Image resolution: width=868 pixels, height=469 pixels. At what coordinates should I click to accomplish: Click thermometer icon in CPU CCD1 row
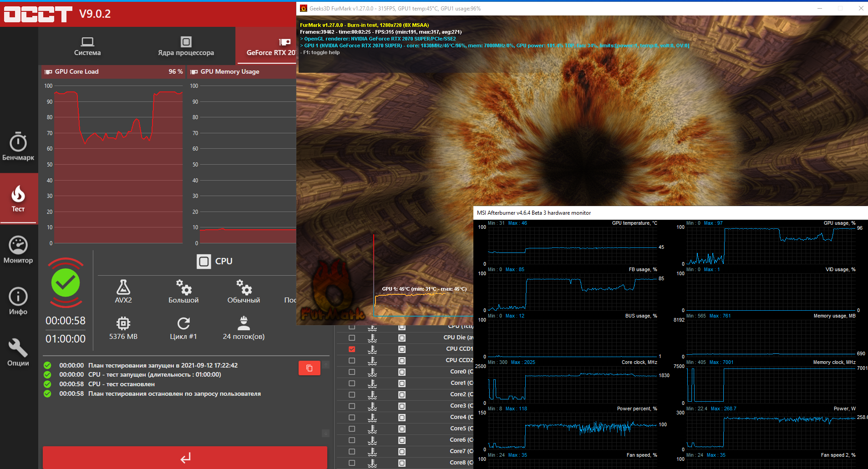(372, 349)
